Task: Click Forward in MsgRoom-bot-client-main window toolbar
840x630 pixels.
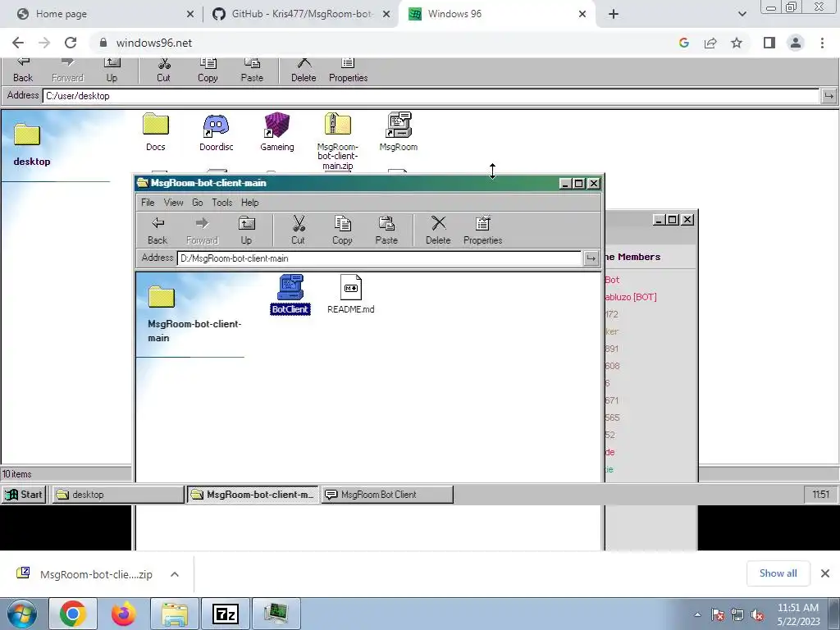Action: pyautogui.click(x=202, y=231)
